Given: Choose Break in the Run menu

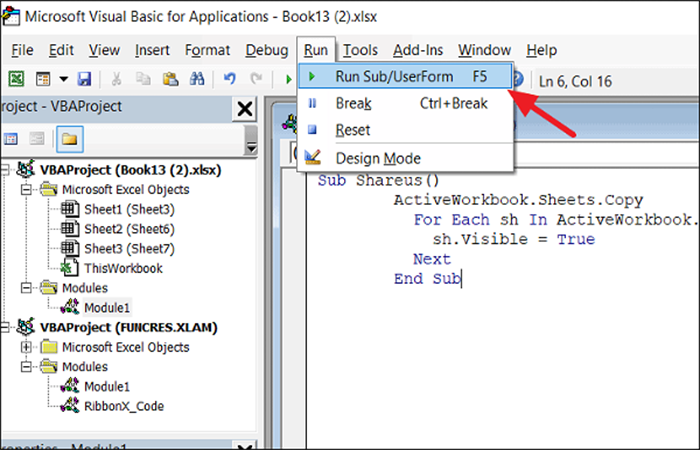Looking at the screenshot, I should (x=405, y=104).
